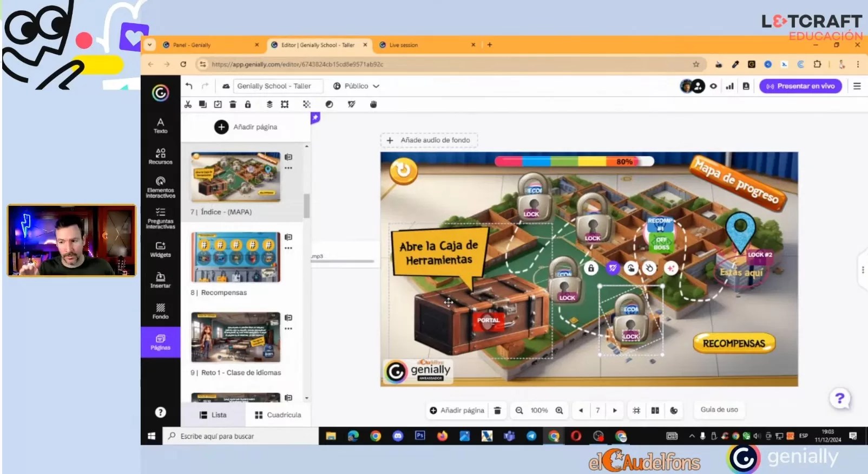
Task: Open a new browser tab
Action: point(490,45)
